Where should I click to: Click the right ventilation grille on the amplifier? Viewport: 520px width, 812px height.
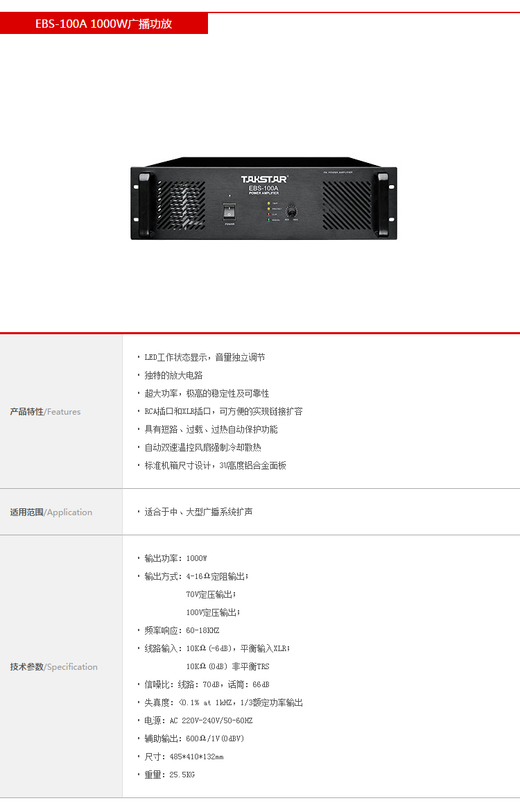pyautogui.click(x=347, y=205)
